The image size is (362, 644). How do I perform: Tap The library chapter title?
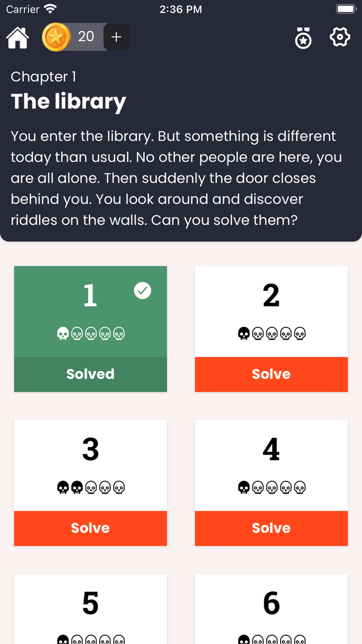[x=68, y=101]
